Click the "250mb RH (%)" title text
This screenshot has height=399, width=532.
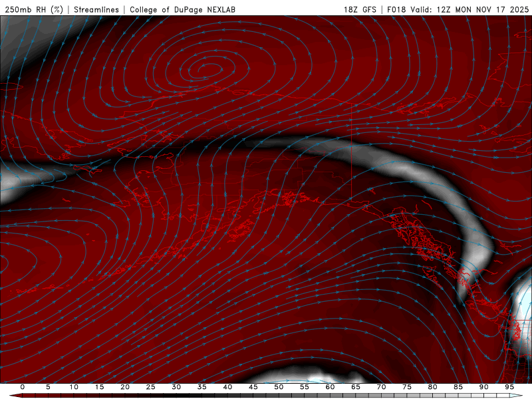click(x=34, y=9)
